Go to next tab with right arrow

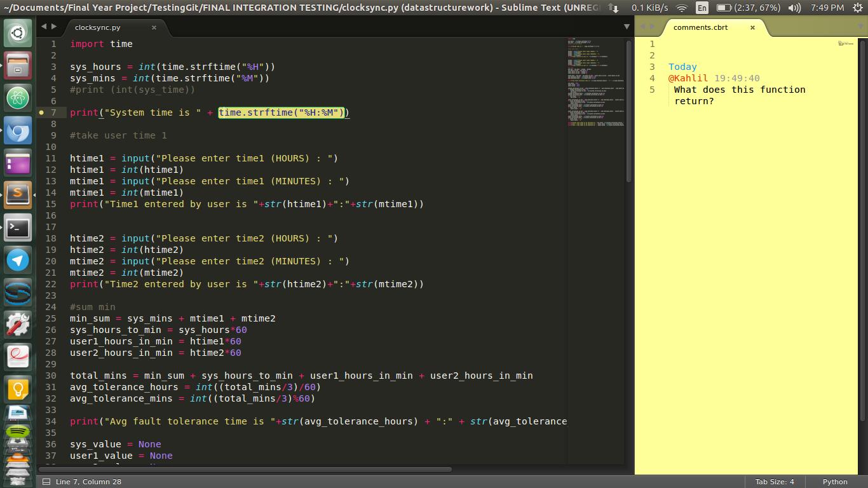[54, 27]
